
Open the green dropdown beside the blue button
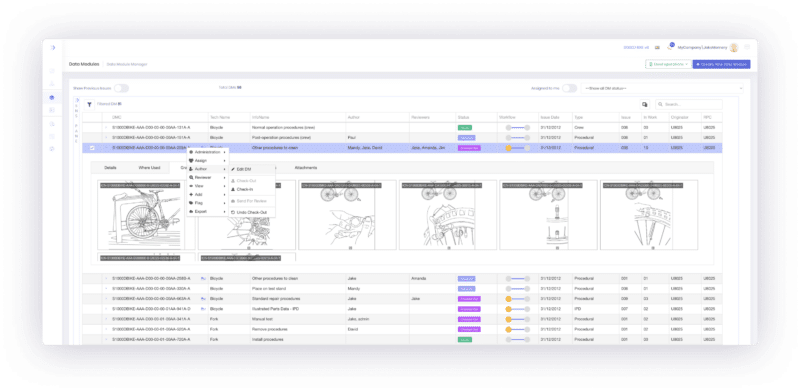tap(668, 64)
